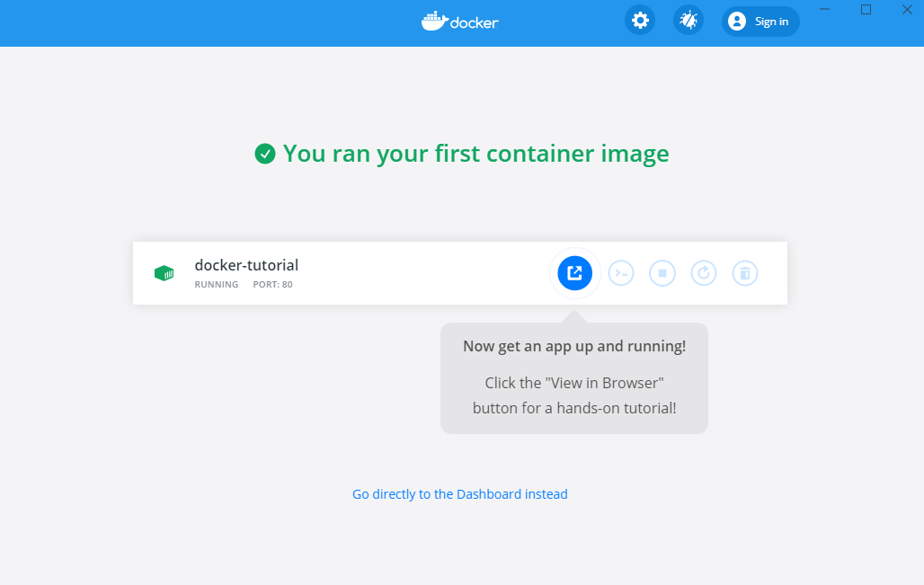Click the RUNNING status label
This screenshot has height=585, width=924.
tap(217, 284)
